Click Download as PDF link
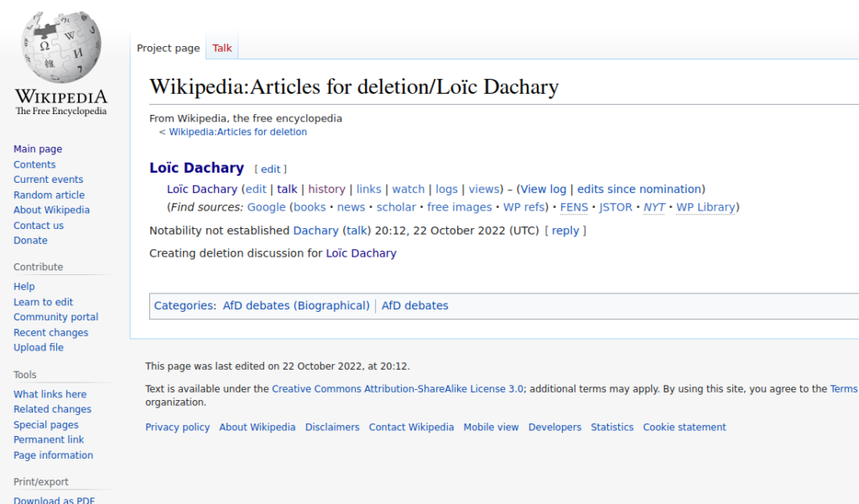Screen dimensions: 859x504 pos(55,500)
